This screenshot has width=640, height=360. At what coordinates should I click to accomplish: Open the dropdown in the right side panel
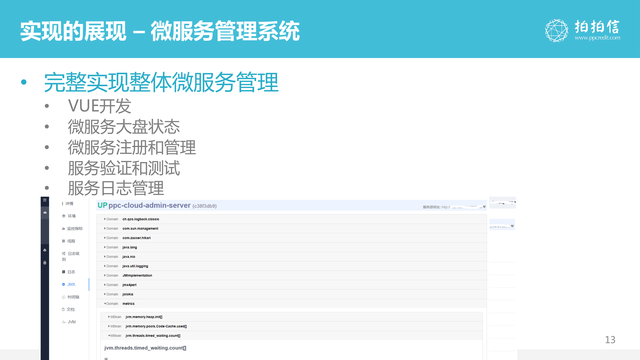512,226
